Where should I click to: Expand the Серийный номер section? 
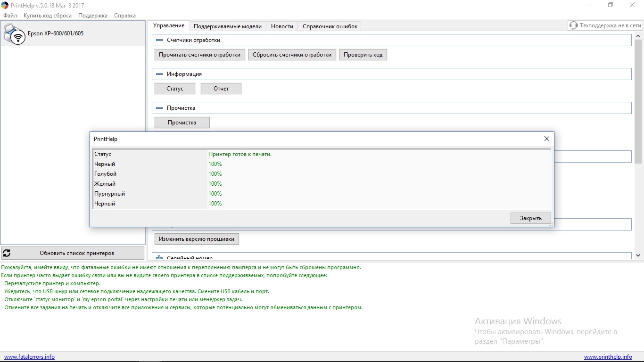point(159,258)
